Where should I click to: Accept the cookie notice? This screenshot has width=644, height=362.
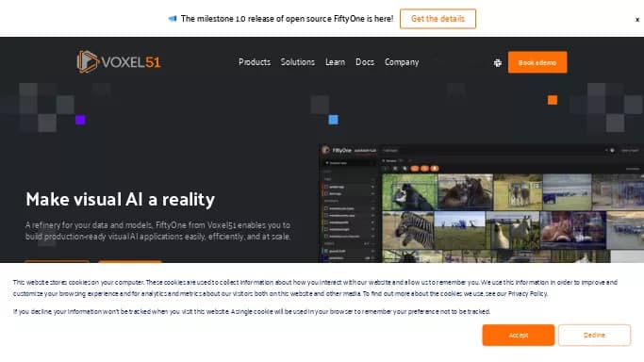519,335
